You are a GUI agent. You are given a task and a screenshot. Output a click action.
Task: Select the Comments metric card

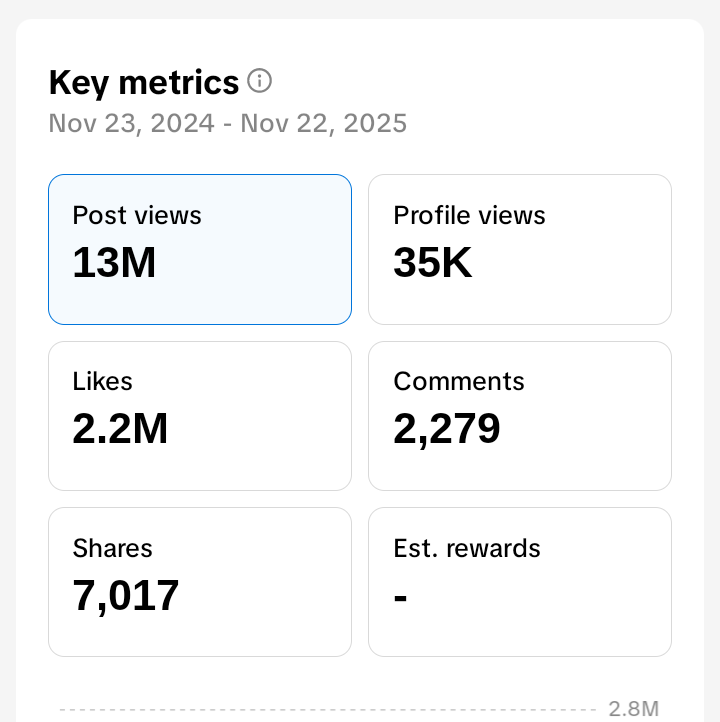coord(520,416)
